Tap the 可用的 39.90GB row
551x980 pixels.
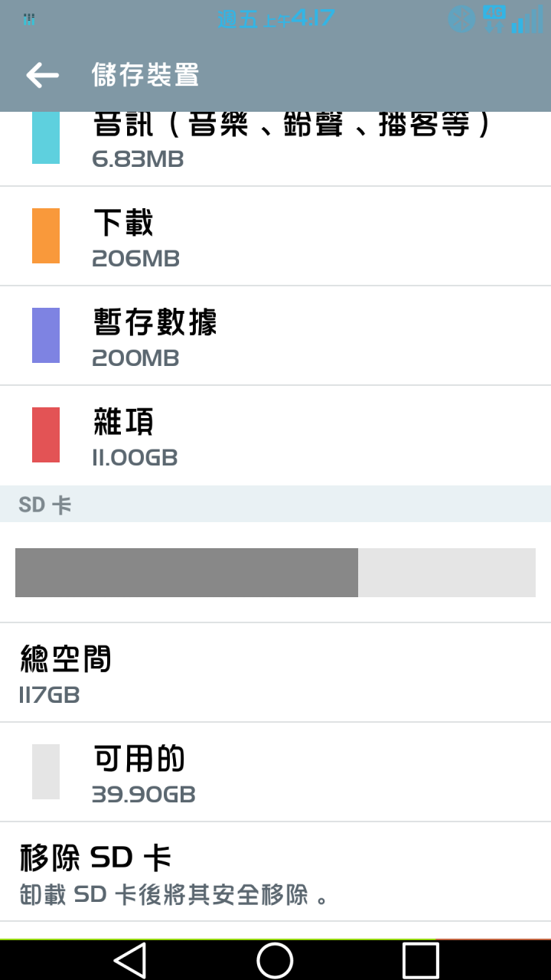(275, 772)
